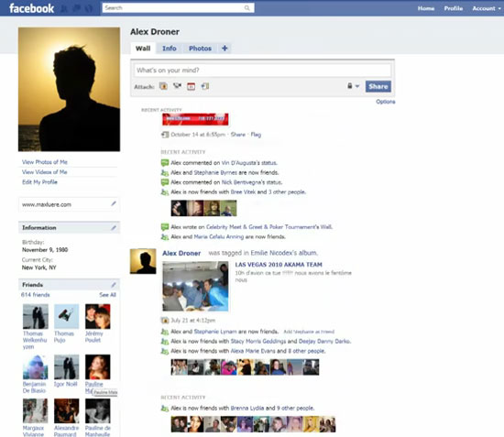504x437 pixels.
Task: Click the search magnifier icon
Action: click(x=247, y=7)
